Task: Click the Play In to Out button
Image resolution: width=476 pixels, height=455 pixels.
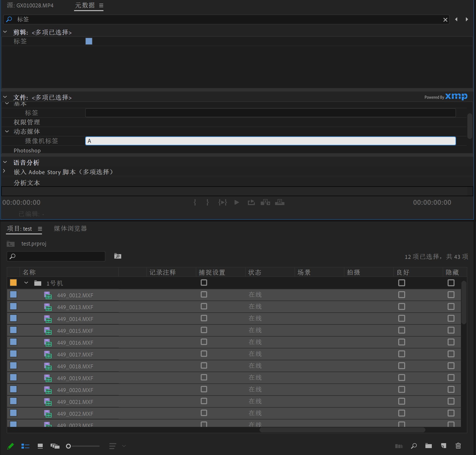Action: tap(222, 203)
